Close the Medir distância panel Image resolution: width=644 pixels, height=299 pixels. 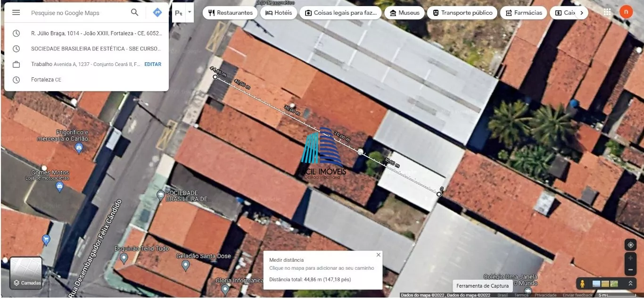(x=378, y=255)
